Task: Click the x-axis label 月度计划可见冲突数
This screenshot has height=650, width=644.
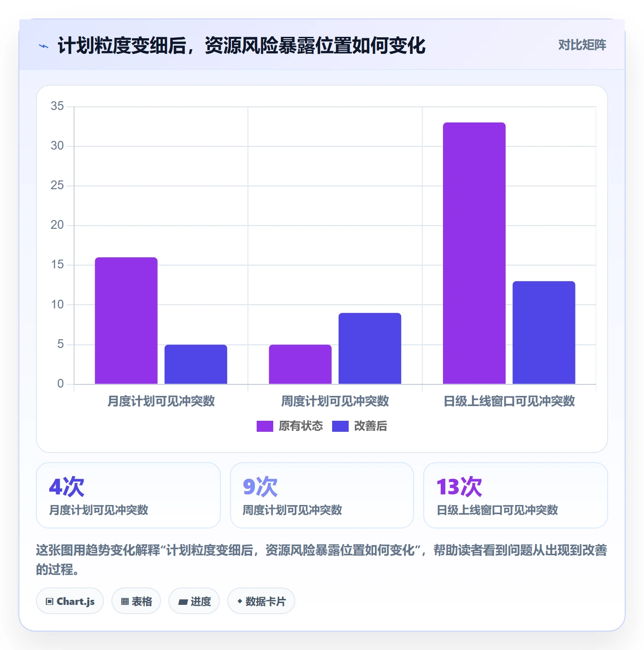Action: click(161, 401)
